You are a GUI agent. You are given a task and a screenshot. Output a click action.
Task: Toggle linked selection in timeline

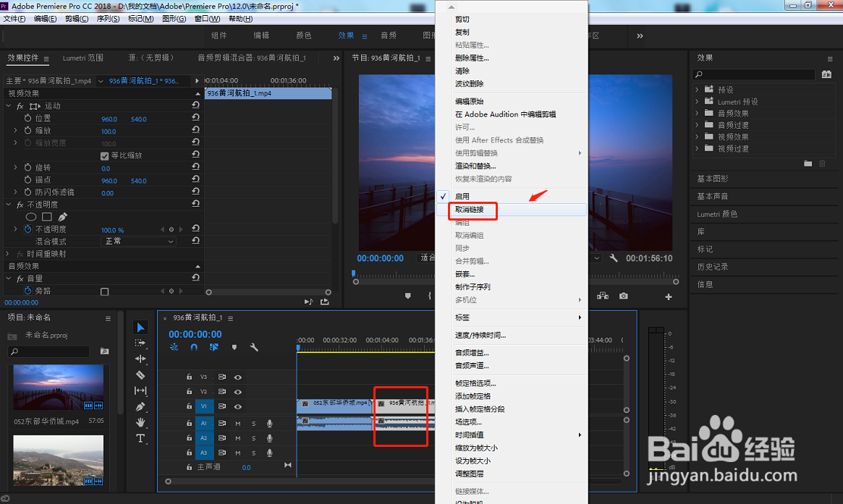(213, 347)
